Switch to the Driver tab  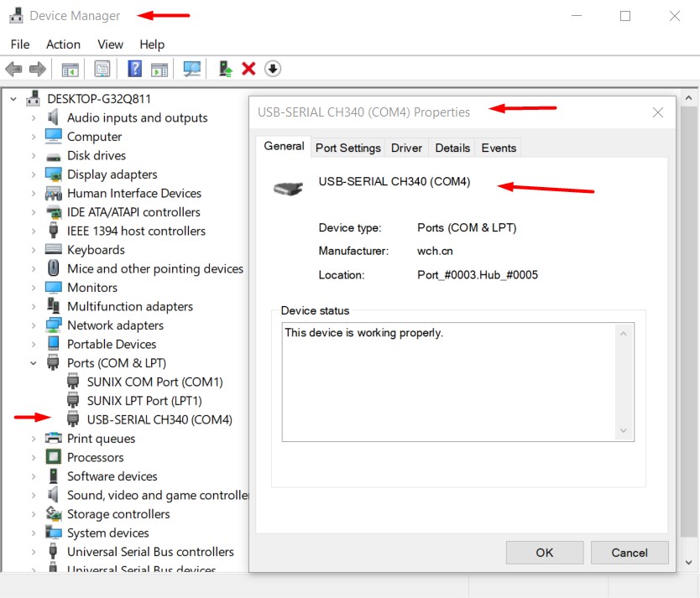coord(406,148)
